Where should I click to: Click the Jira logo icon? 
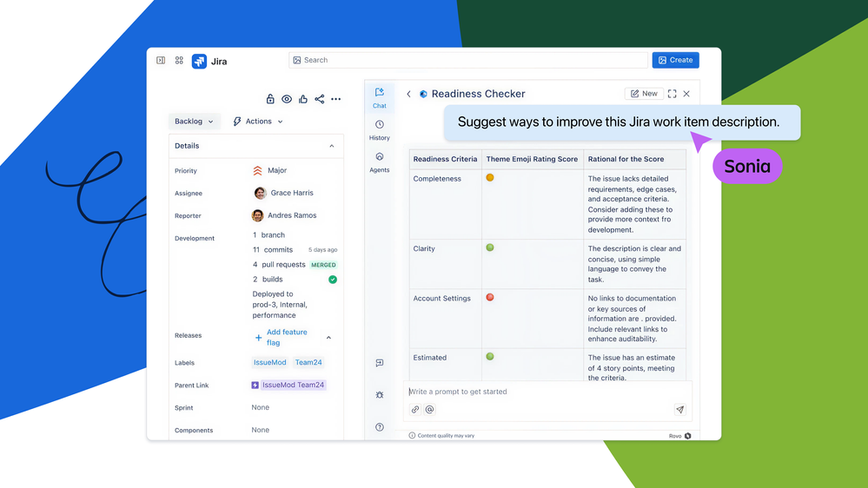(199, 62)
